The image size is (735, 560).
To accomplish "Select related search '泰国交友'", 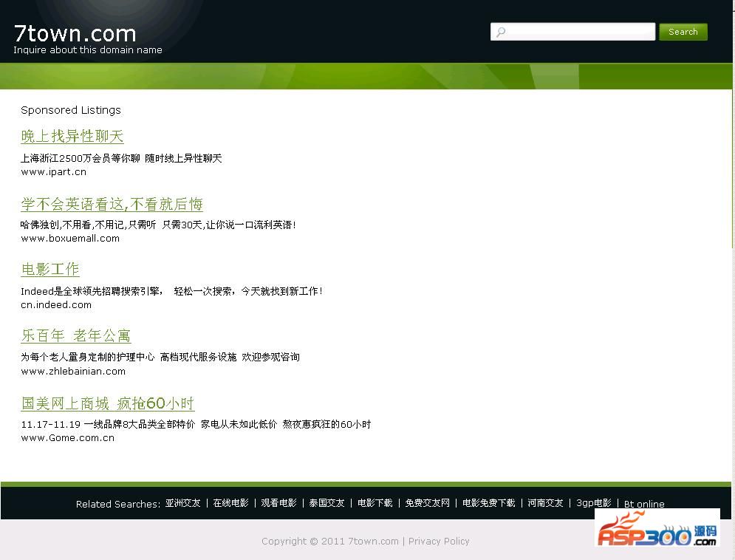I will pyautogui.click(x=327, y=503).
